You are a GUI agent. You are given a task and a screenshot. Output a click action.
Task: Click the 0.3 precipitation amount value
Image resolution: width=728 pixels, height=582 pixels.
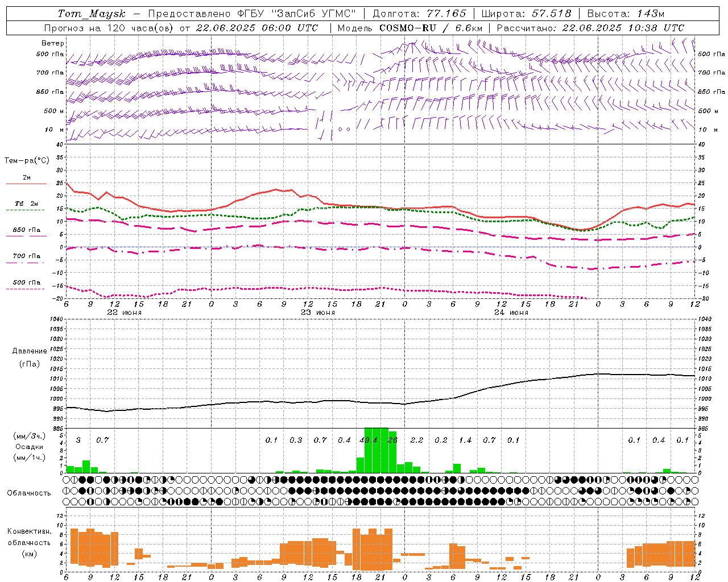(x=296, y=440)
